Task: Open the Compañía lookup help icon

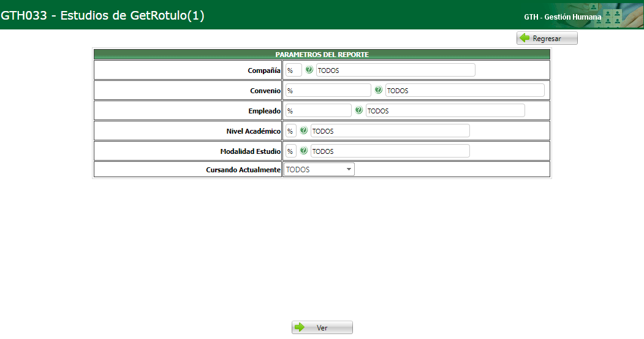Action: (x=309, y=70)
